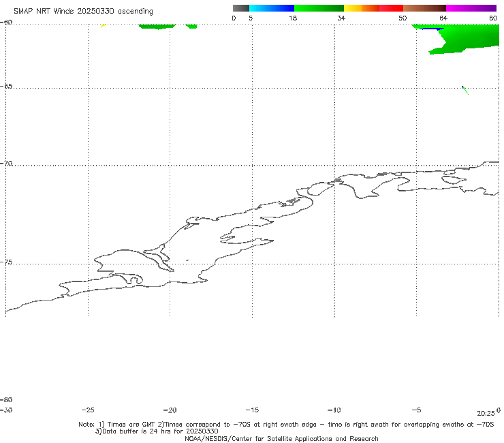The image size is (504, 443).
Task: Click the large green wind swath at top right
Action: [x=469, y=37]
